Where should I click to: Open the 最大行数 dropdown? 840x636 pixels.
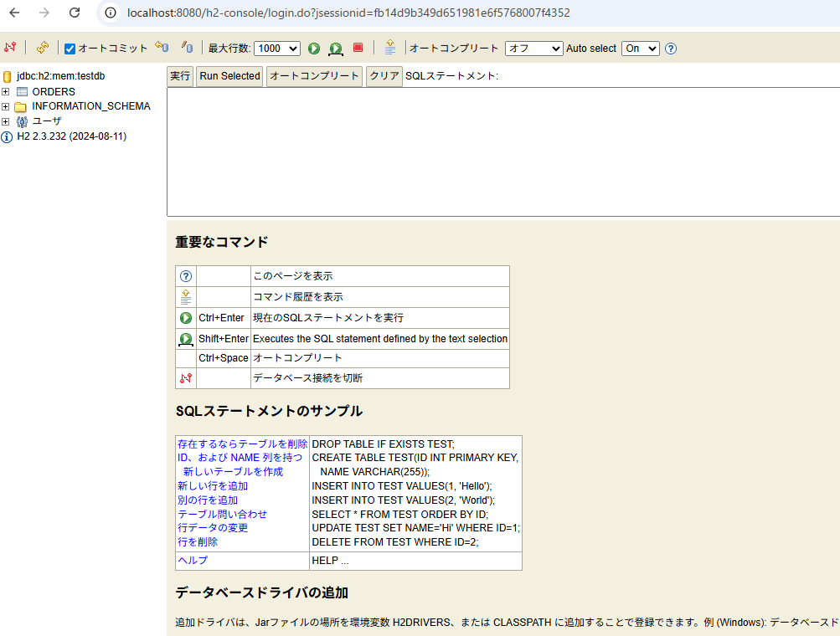[x=276, y=49]
